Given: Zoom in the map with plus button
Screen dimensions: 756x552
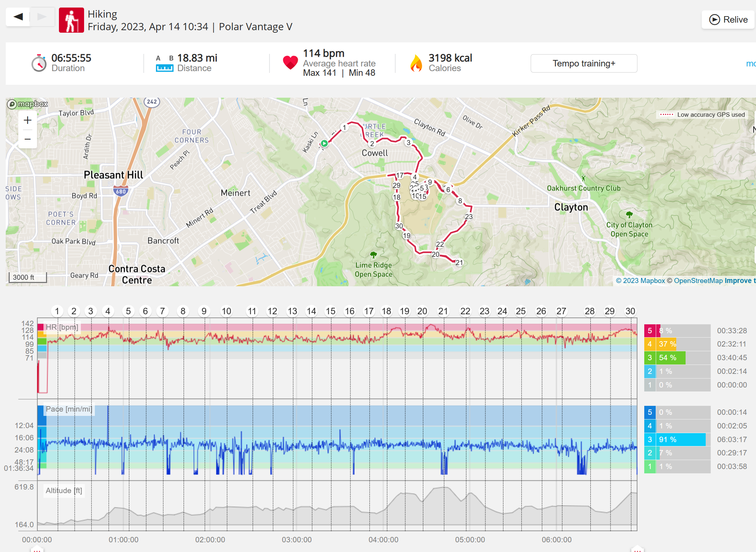Looking at the screenshot, I should pos(28,120).
